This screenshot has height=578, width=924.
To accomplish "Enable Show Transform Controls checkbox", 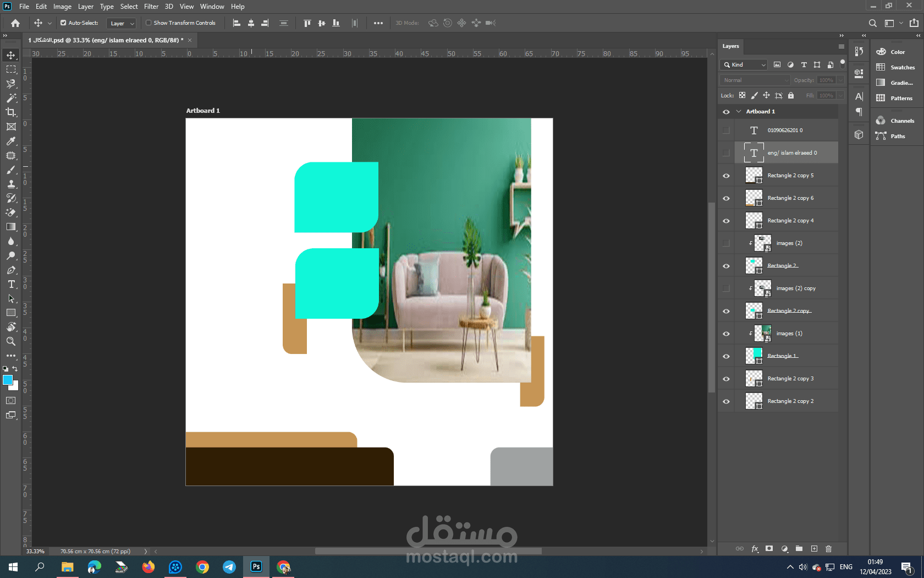I will pos(148,23).
